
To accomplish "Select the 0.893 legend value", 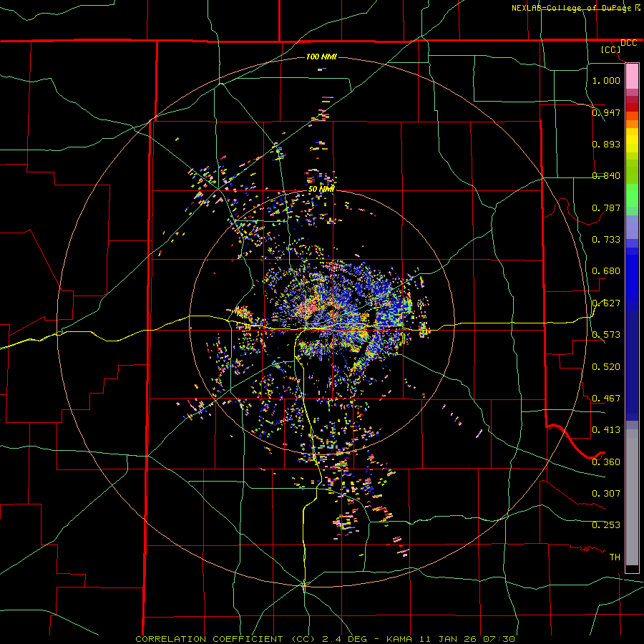I will tap(606, 144).
